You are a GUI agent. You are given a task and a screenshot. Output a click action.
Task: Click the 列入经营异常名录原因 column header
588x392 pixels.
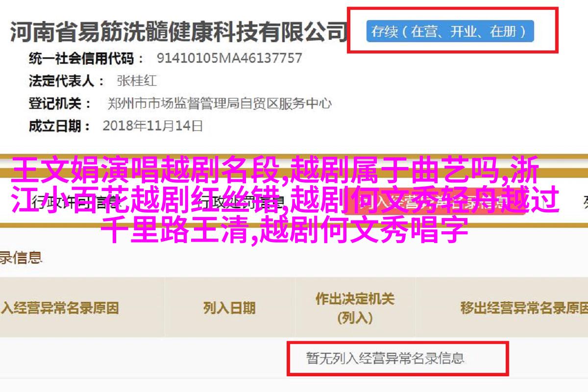pyautogui.click(x=59, y=308)
